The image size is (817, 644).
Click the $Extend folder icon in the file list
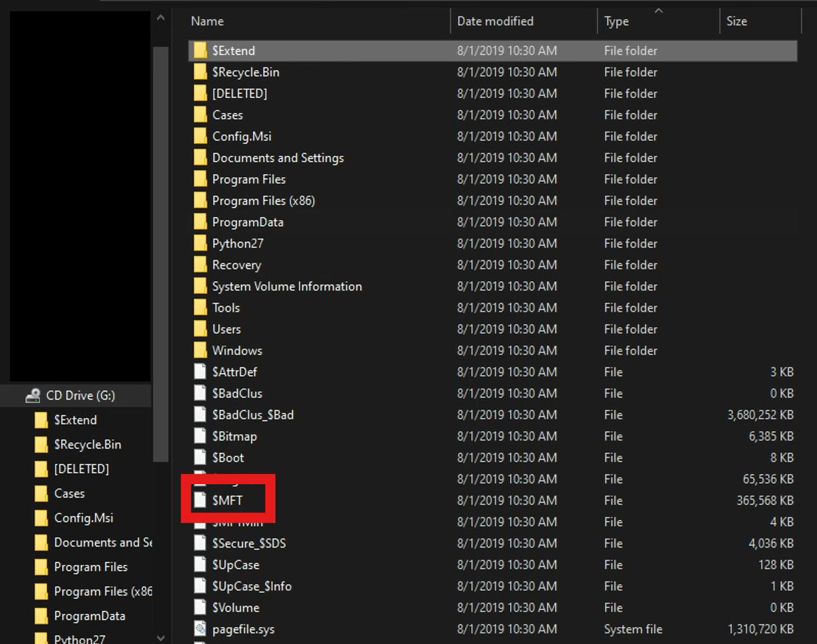tap(199, 50)
